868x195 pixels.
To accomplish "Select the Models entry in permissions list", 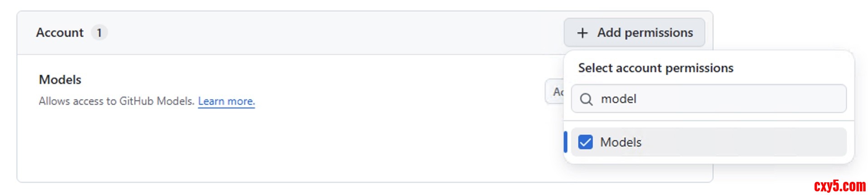I will [x=708, y=142].
